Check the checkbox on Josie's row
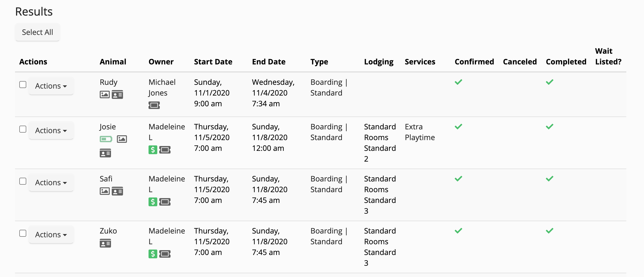The width and height of the screenshot is (644, 277). 23,129
